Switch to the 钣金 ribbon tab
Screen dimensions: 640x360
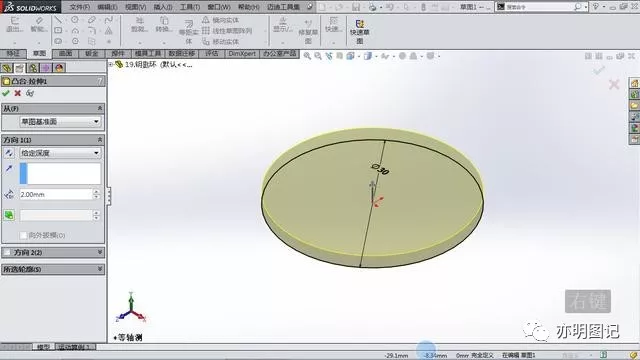tap(91, 53)
